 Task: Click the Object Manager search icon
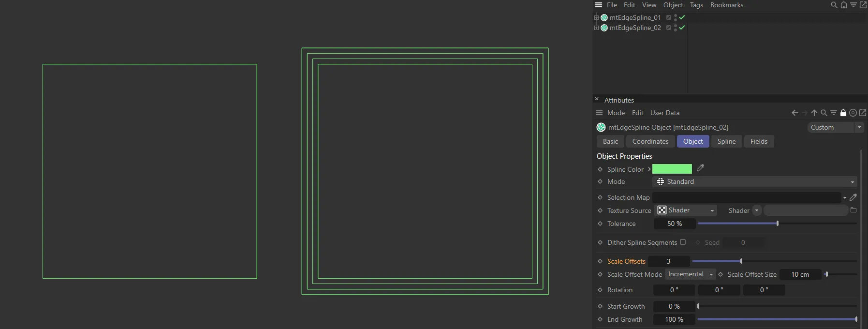click(834, 5)
